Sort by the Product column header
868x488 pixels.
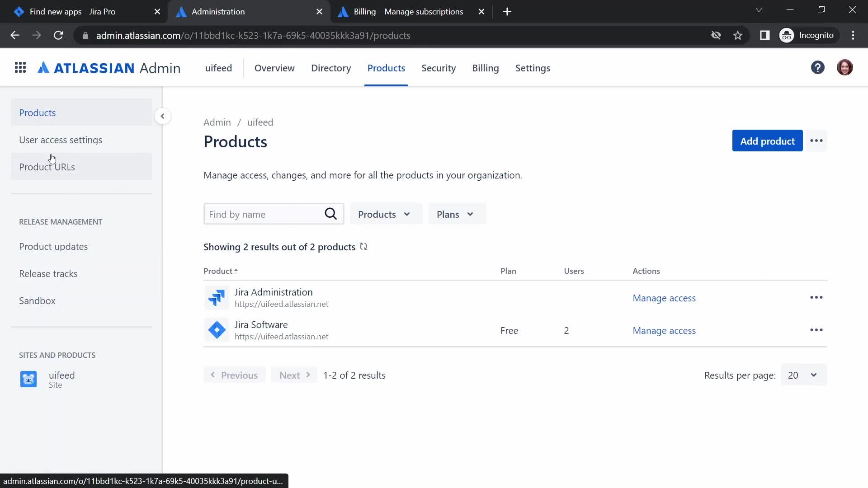(x=220, y=271)
